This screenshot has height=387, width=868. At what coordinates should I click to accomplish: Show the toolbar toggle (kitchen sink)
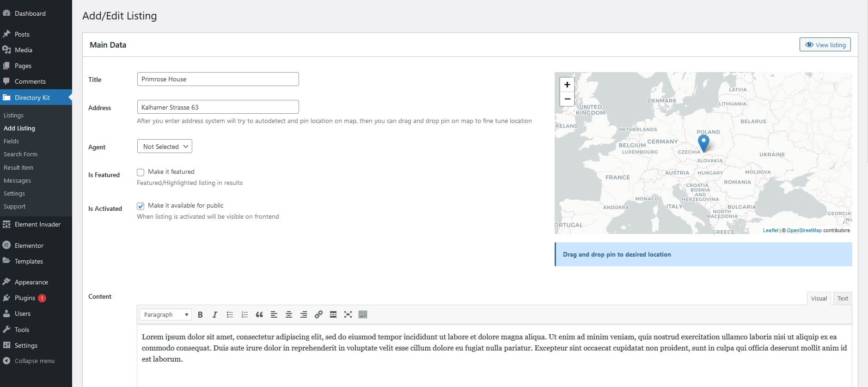coord(363,314)
